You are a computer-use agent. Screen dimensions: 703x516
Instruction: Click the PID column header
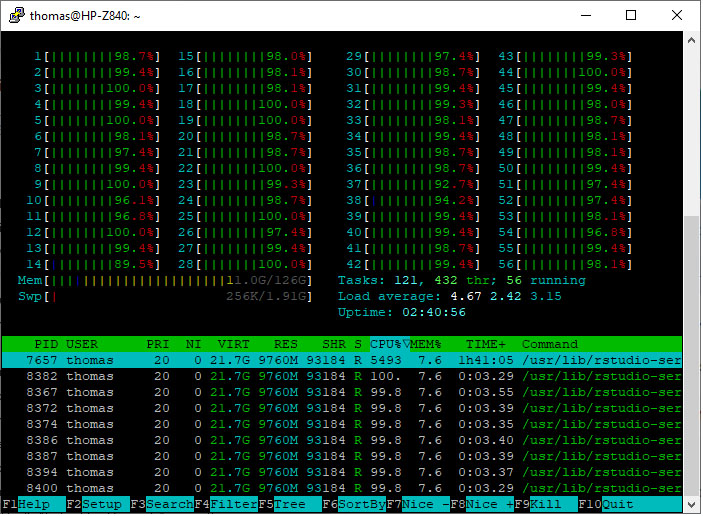point(46,344)
